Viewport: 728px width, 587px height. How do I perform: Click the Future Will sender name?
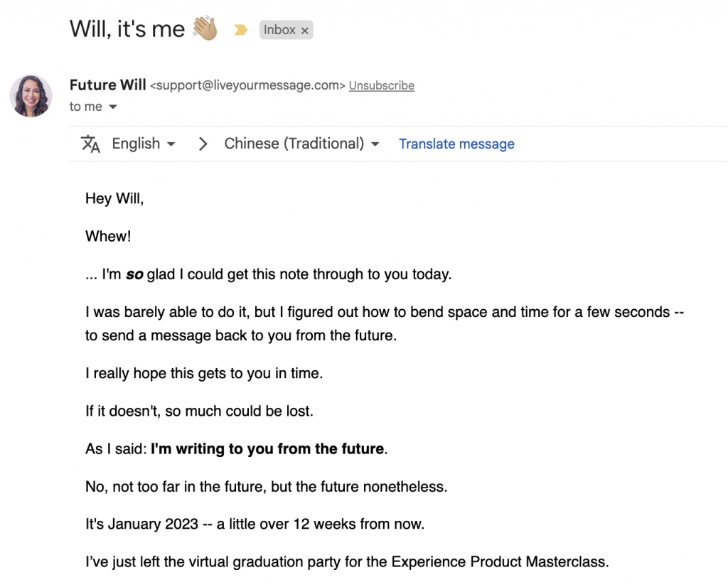pos(108,85)
